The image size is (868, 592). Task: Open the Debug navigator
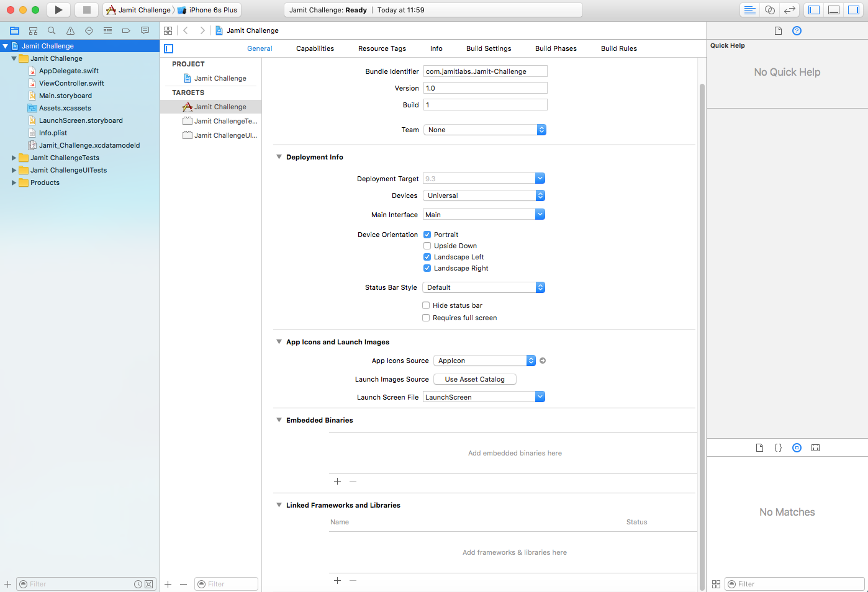107,30
